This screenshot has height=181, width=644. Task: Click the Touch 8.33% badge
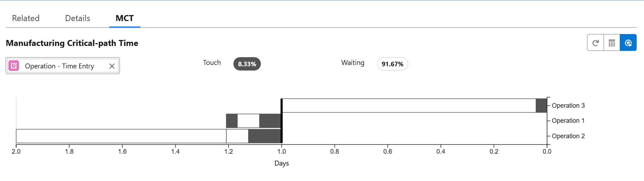click(x=247, y=64)
